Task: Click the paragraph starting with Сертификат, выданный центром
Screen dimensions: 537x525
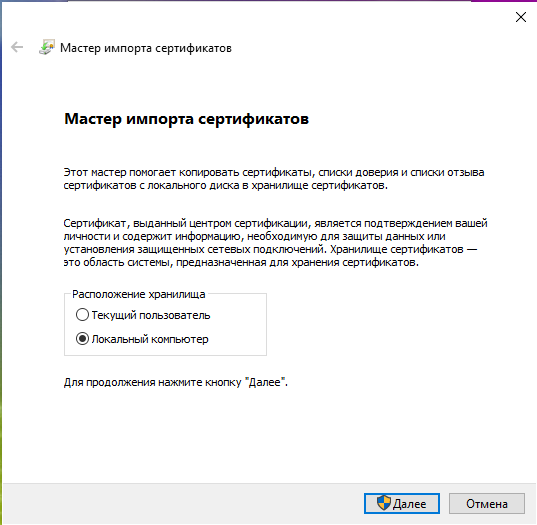Action: coord(275,243)
